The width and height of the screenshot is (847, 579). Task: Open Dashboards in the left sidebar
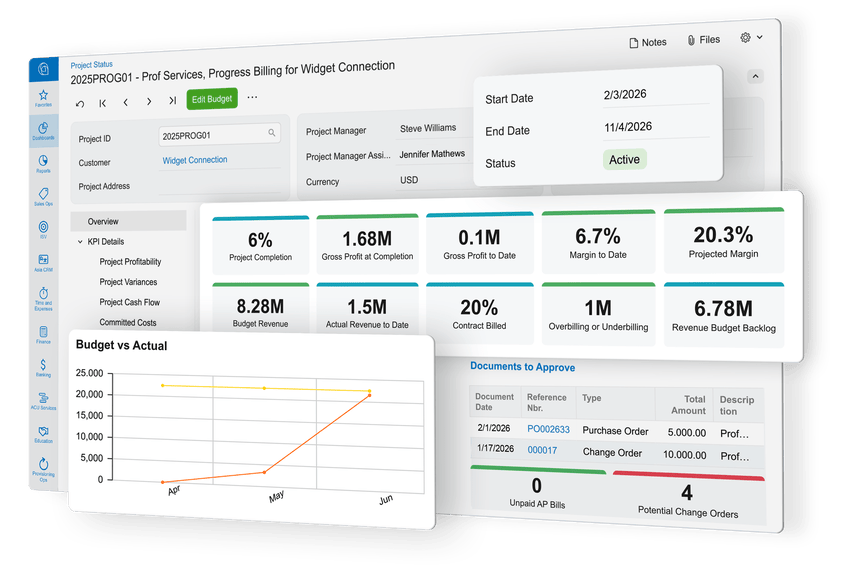click(x=43, y=130)
